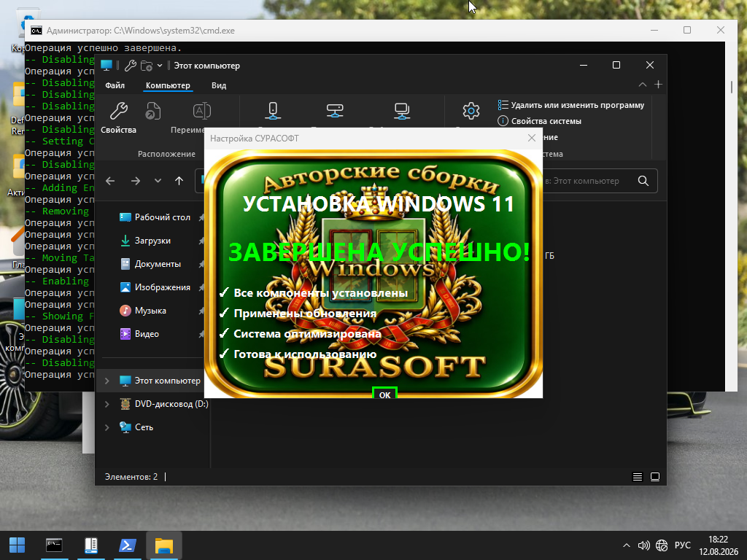Select Сеть in the navigation tree
Image resolution: width=747 pixels, height=560 pixels.
click(136, 427)
